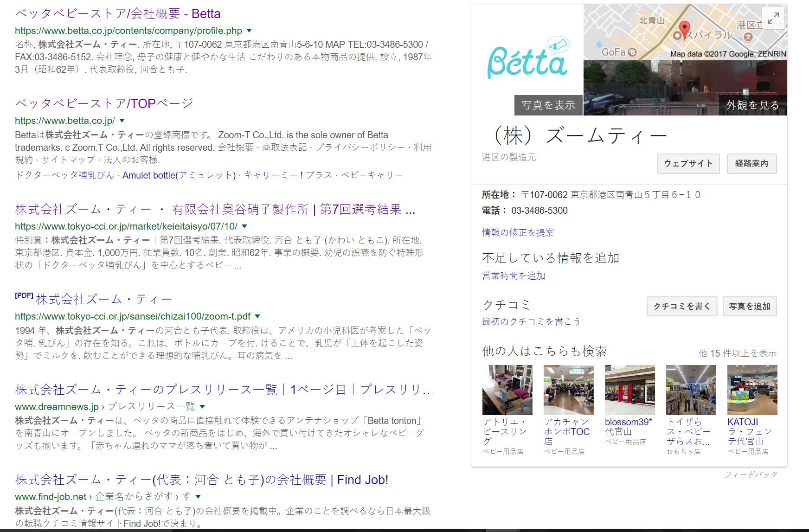Open dropdown arrow next to betta.co.jp/contents/company/profile.php URL
Viewport: 809px width, 532px height.
pos(249,31)
